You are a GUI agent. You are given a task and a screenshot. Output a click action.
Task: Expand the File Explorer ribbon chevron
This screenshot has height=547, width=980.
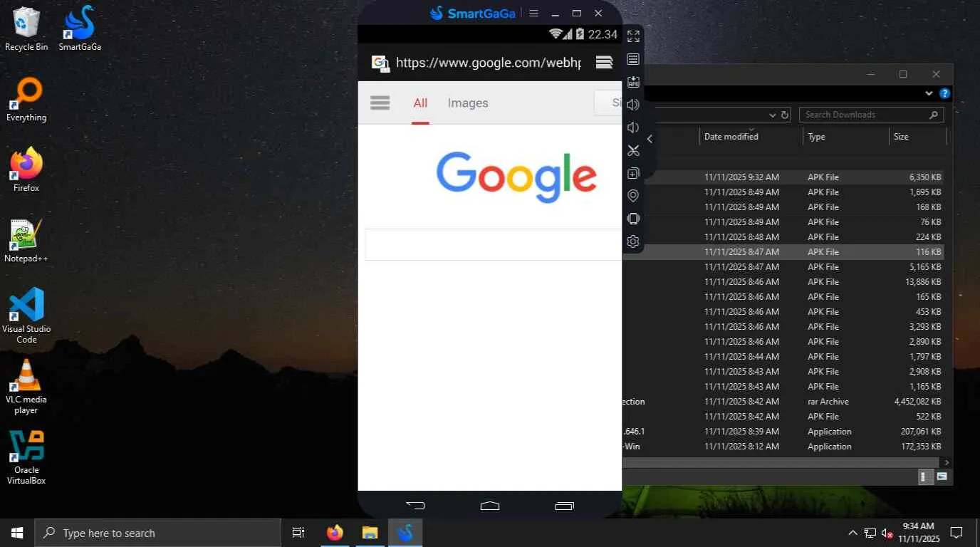click(929, 93)
